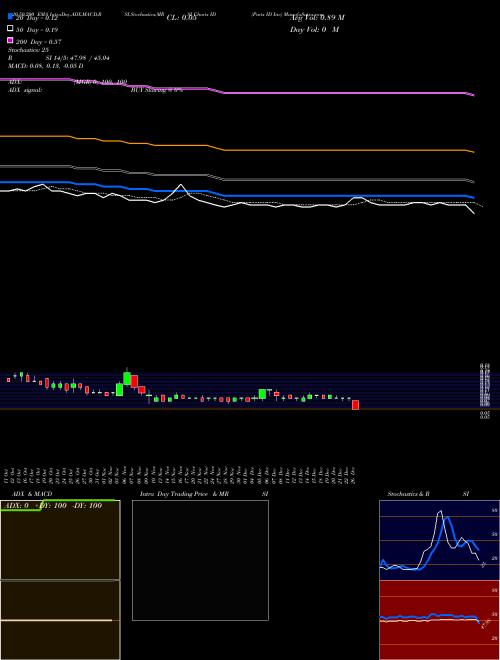Select the '200 Day - 0.57' legend text
The height and width of the screenshot is (660, 500).
[x=39, y=42]
